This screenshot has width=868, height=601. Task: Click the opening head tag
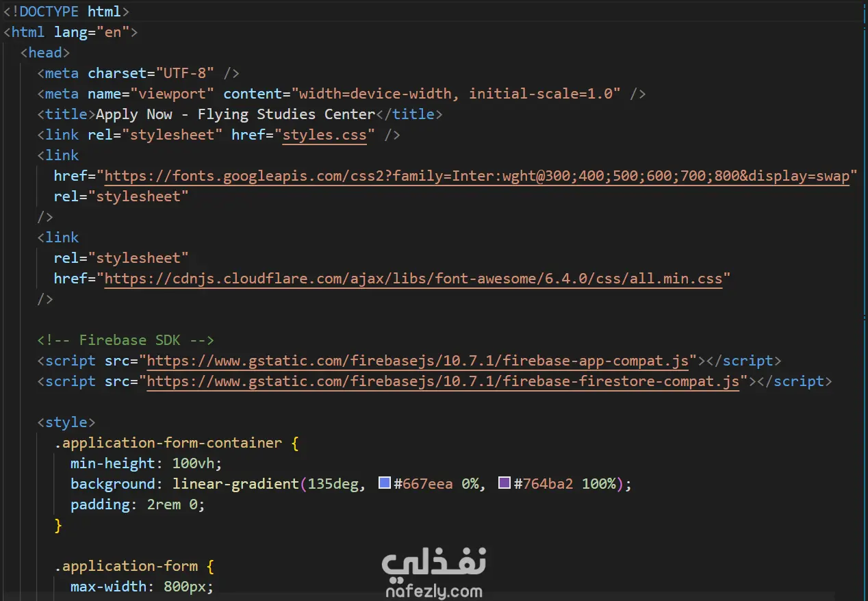click(45, 53)
